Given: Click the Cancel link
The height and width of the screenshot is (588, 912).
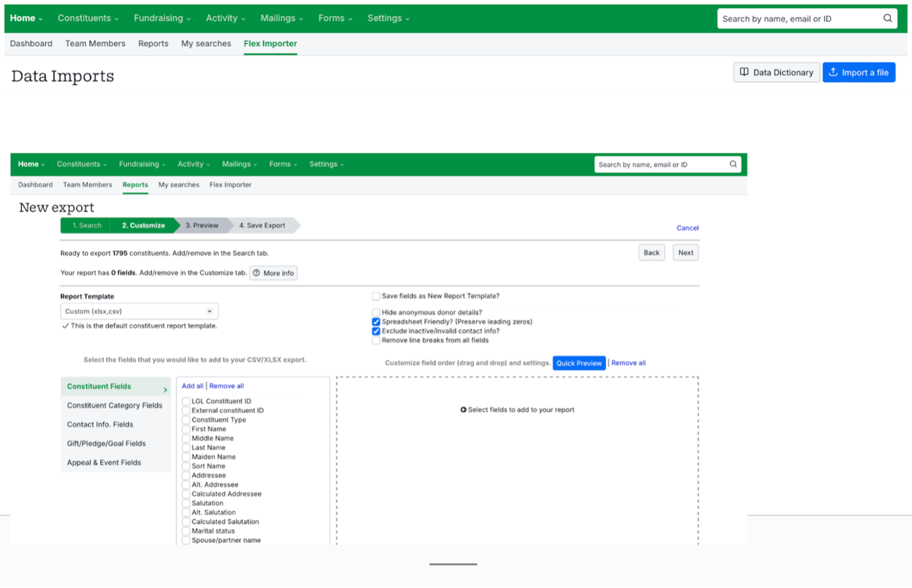Looking at the screenshot, I should click(687, 228).
